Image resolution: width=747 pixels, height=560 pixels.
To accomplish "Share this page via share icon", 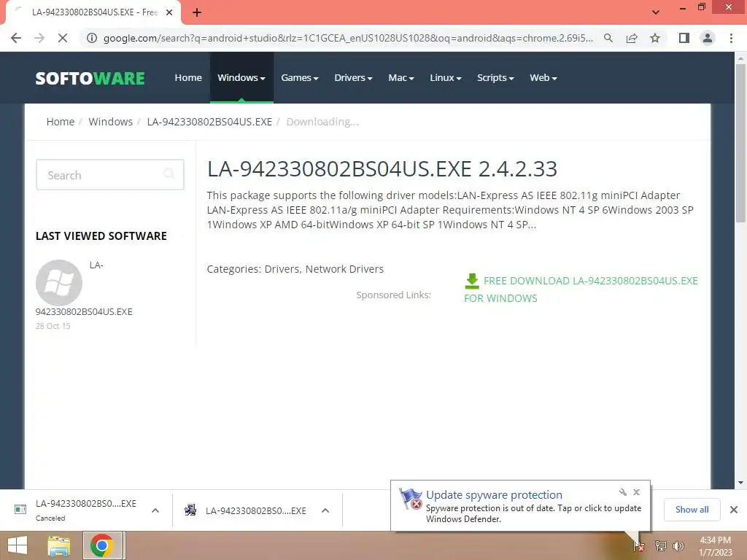I will (x=632, y=38).
